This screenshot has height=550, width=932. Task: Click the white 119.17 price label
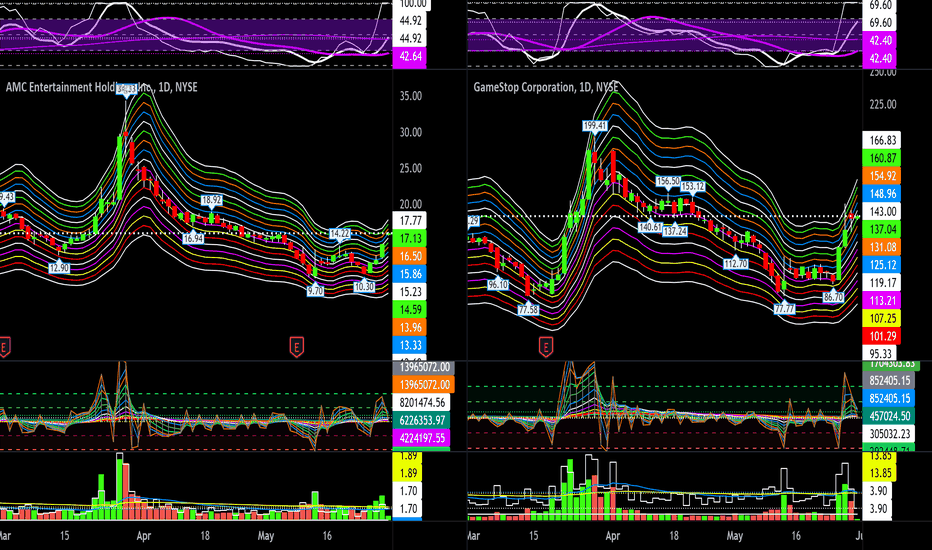pos(882,283)
